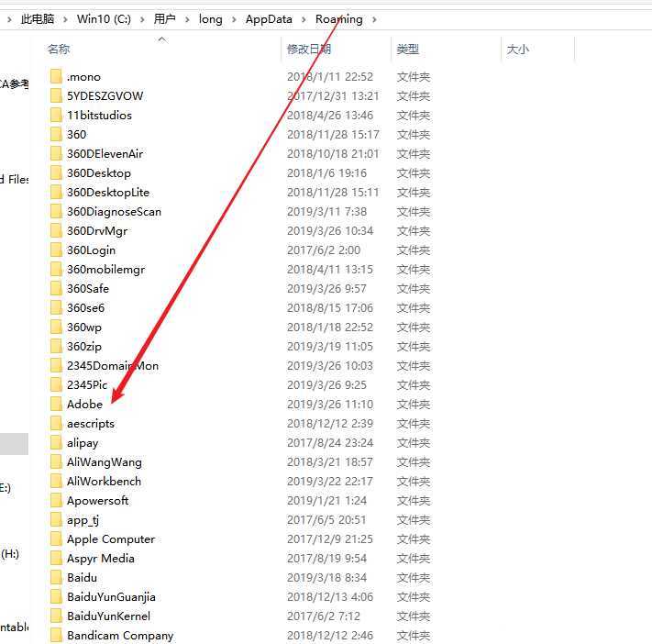
Task: Expand the chevron after Roaming in path
Action: (374, 19)
